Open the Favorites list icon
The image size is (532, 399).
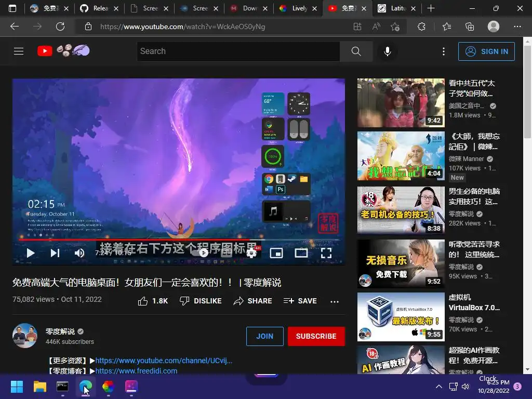click(x=447, y=26)
